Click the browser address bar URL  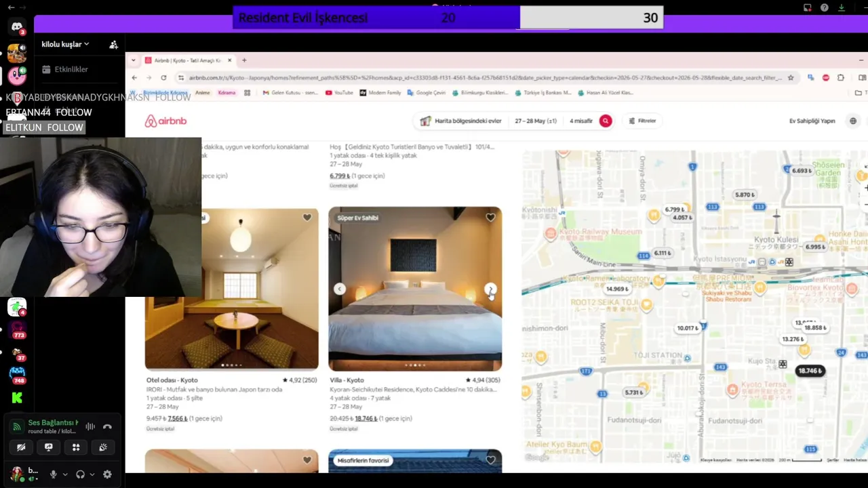pyautogui.click(x=485, y=78)
